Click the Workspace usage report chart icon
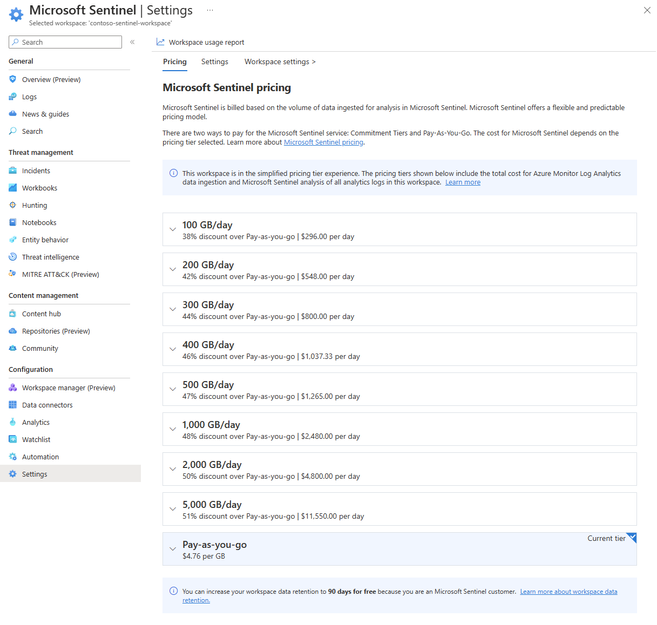The height and width of the screenshot is (625, 657). click(x=160, y=42)
